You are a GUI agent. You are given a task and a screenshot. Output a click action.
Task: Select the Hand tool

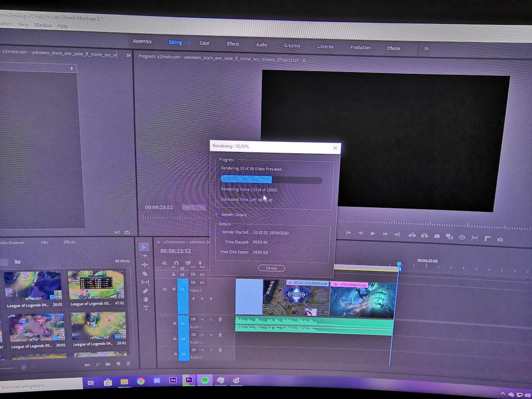click(146, 300)
